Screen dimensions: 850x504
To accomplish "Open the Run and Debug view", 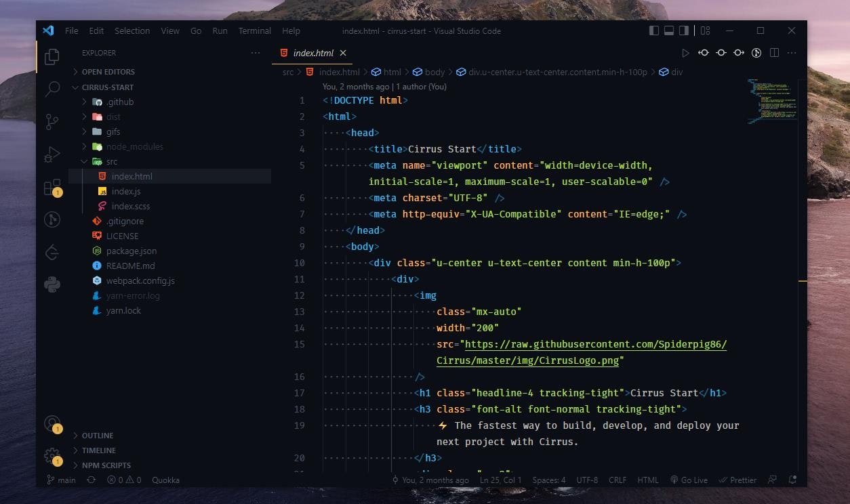I will pos(52,154).
